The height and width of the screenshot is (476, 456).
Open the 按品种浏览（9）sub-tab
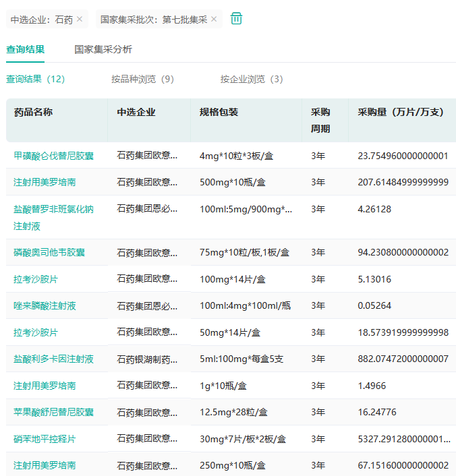point(143,79)
